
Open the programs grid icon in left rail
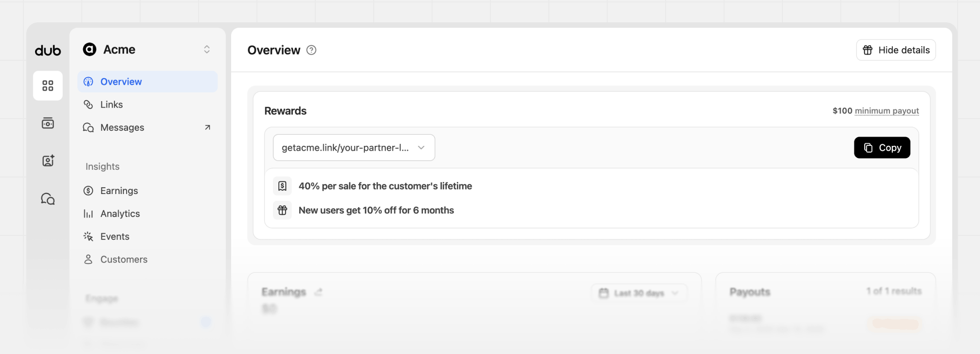[x=48, y=86]
